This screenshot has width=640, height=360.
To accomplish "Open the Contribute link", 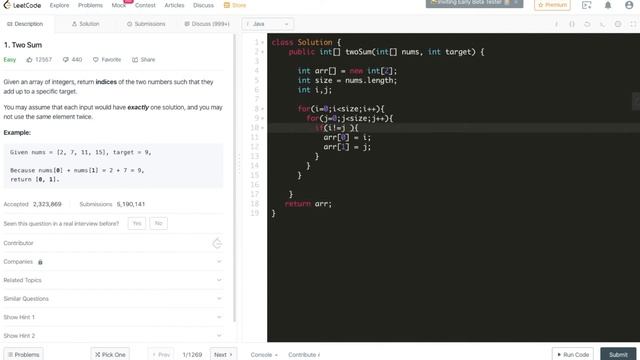I will [304, 355].
